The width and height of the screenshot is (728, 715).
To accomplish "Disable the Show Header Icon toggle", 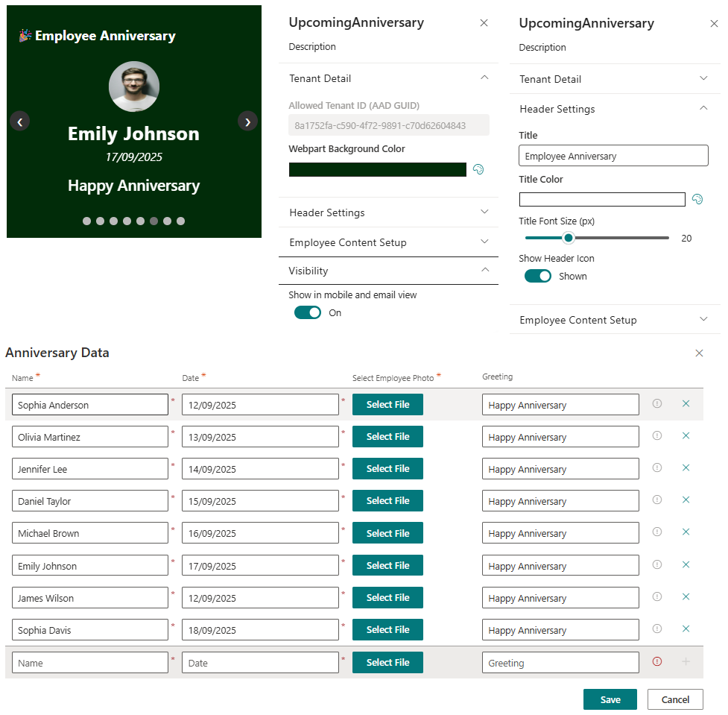I will coord(537,275).
